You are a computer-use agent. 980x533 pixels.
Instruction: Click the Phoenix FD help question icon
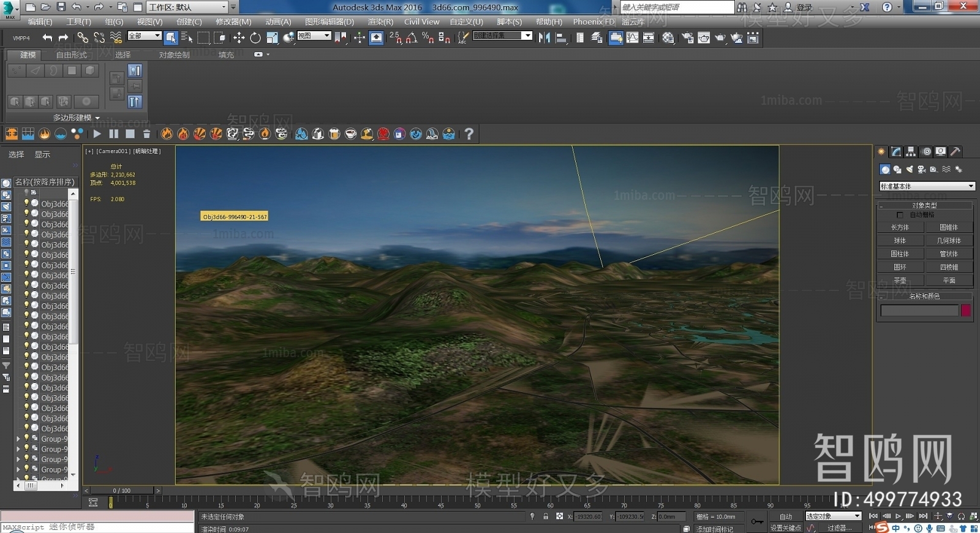[469, 134]
